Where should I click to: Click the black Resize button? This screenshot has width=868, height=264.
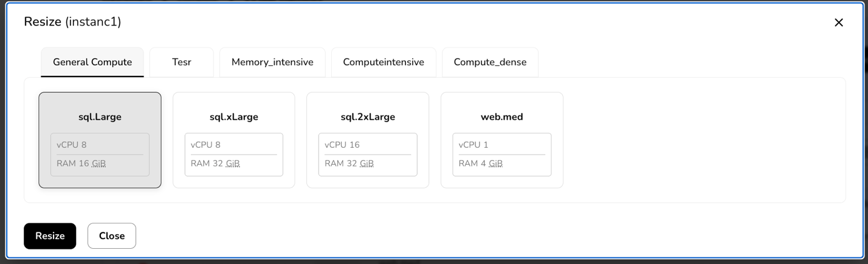coord(50,236)
